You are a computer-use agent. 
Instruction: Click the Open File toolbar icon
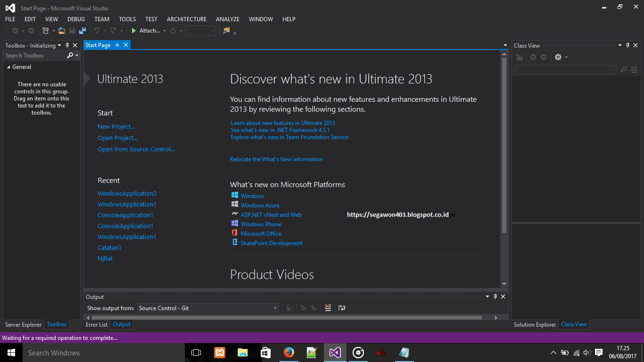62,31
